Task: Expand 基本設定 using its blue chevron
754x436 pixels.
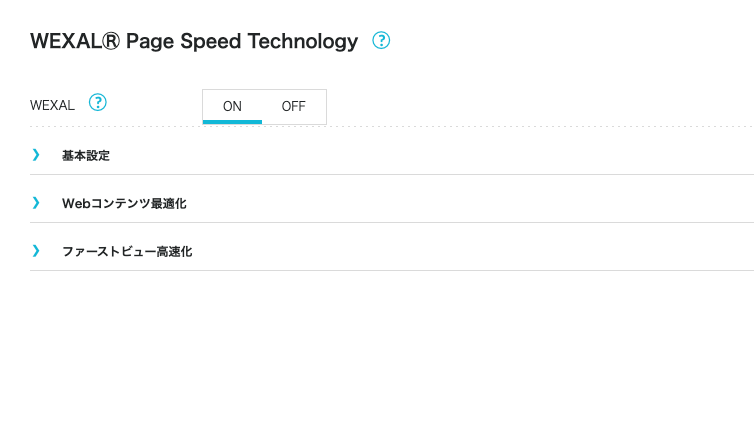Action: pos(36,155)
